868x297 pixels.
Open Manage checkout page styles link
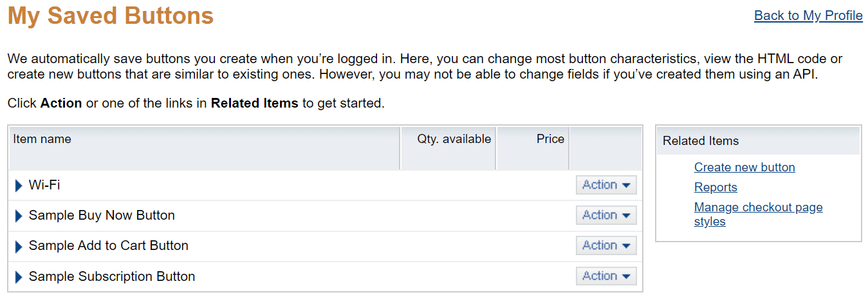(758, 215)
